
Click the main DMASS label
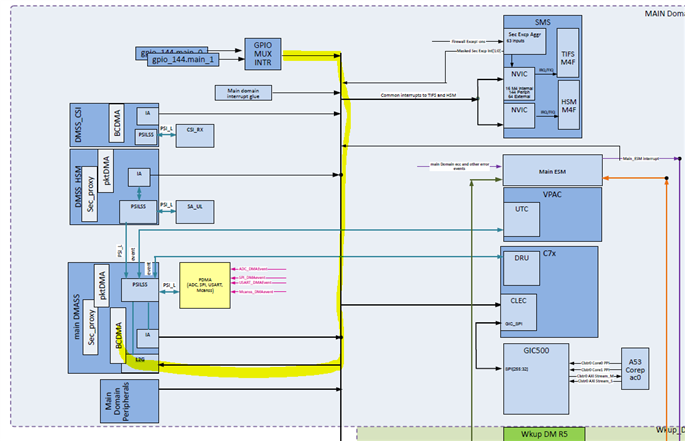tap(77, 317)
